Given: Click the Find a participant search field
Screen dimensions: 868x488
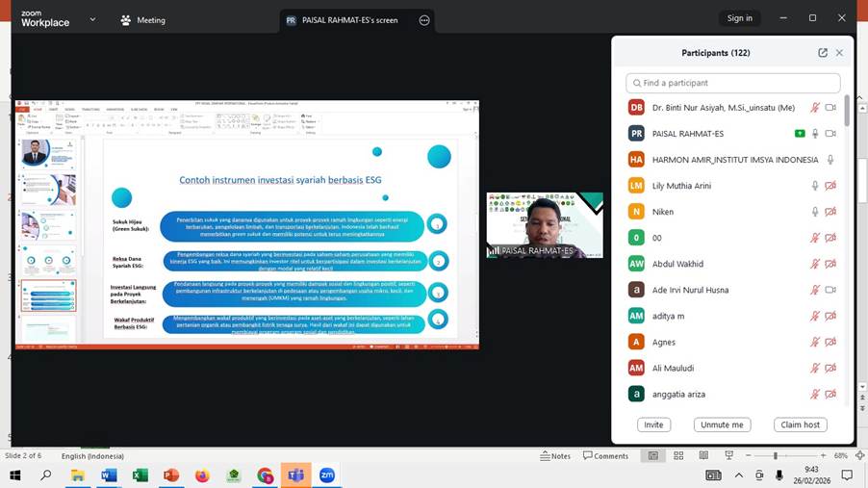Looking at the screenshot, I should (x=733, y=83).
